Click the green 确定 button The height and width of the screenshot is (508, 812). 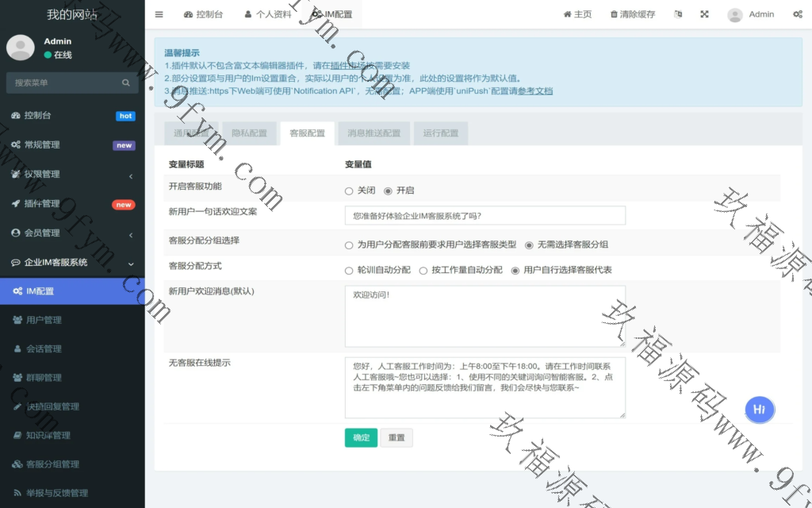click(x=361, y=437)
